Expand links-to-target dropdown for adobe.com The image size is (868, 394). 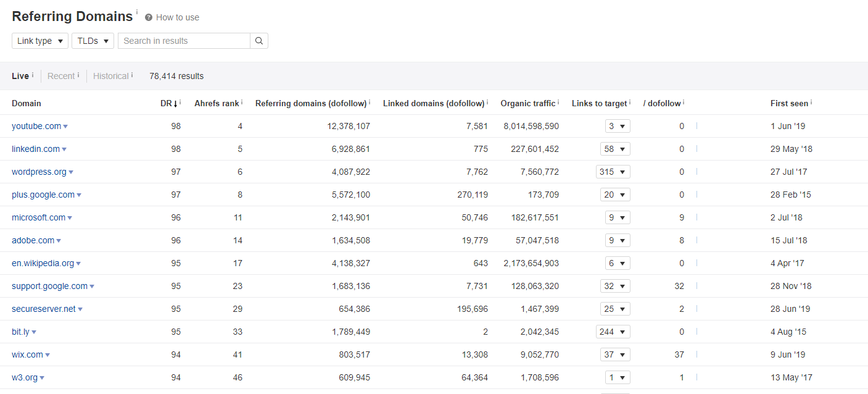click(x=618, y=240)
